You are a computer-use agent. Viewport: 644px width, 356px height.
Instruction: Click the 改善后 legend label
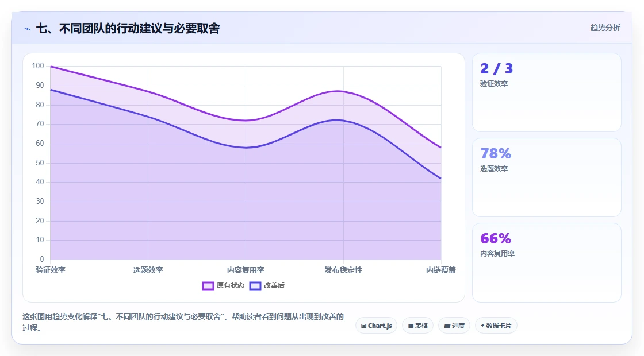[x=274, y=285]
